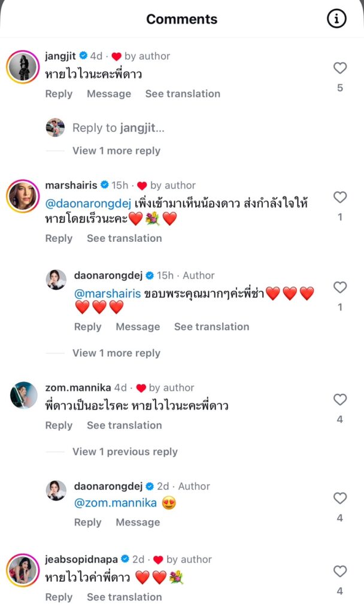Tap heart on daonarongdej's emoji reply

[340, 499]
